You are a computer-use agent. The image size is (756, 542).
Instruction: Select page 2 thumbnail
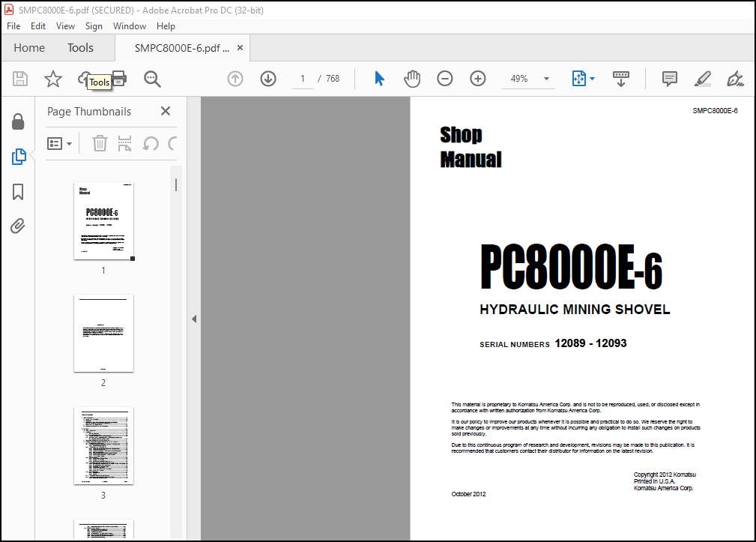103,333
